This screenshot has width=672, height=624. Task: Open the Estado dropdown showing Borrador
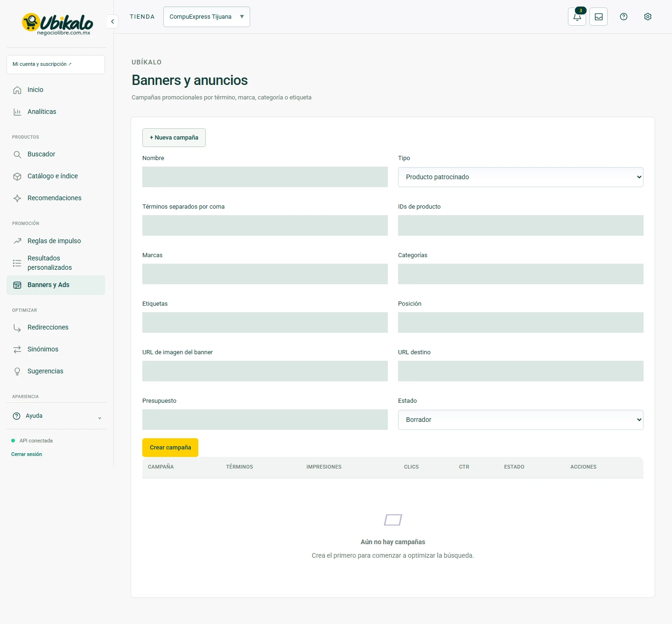point(520,420)
